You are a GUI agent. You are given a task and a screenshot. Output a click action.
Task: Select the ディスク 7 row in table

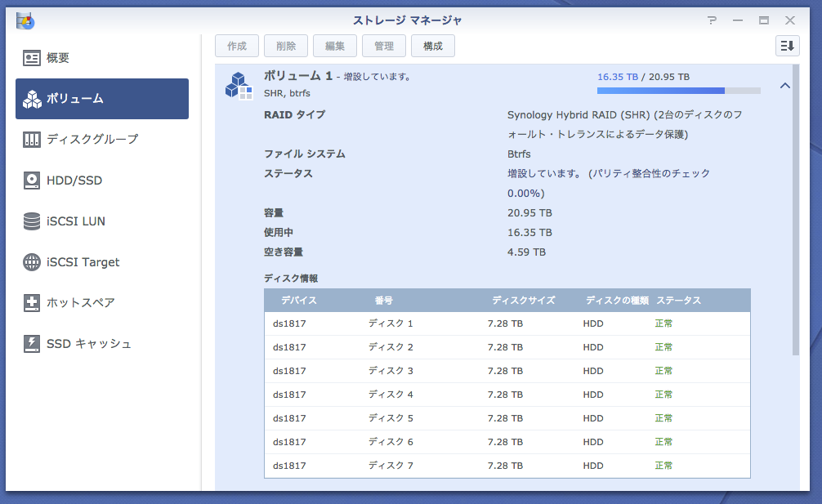[x=507, y=466]
